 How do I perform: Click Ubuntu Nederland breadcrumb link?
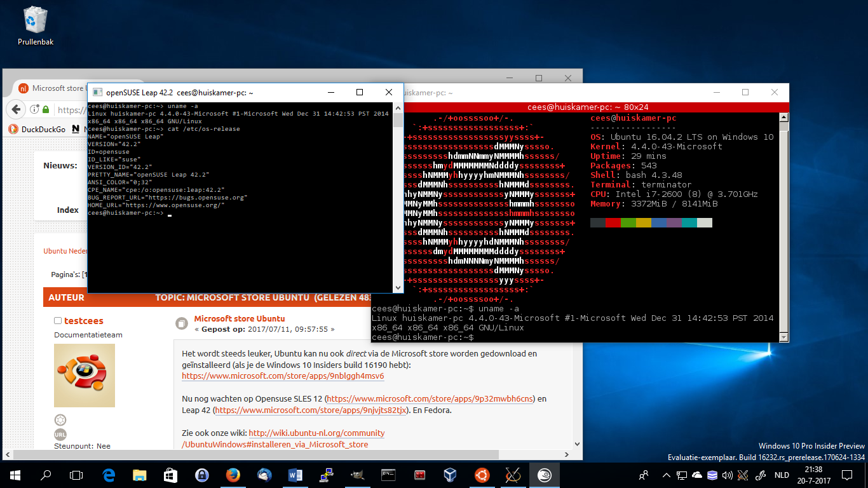(x=65, y=251)
